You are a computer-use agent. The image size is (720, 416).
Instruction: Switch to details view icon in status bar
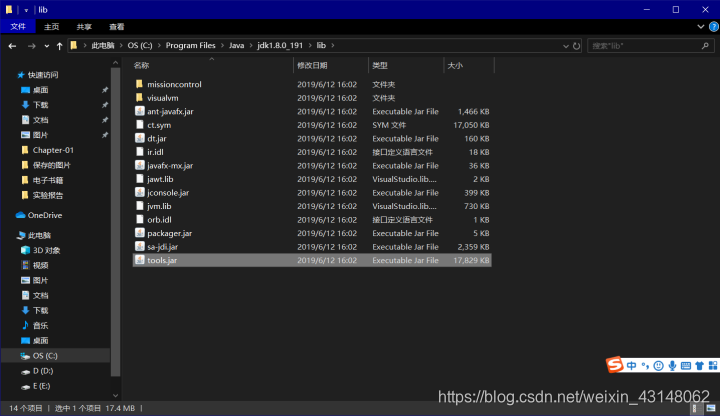[696, 408]
